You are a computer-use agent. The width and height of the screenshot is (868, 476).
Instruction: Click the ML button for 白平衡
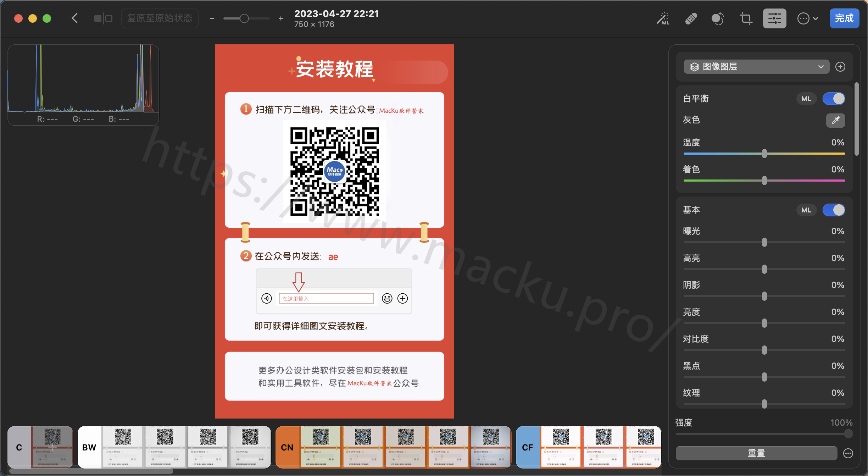(806, 99)
